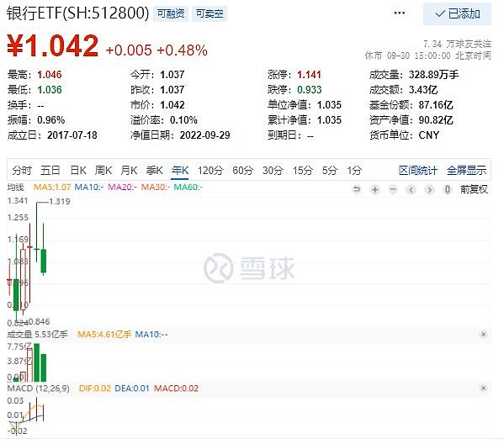
Task: Click the ¥1.042 current price
Action: click(x=53, y=46)
